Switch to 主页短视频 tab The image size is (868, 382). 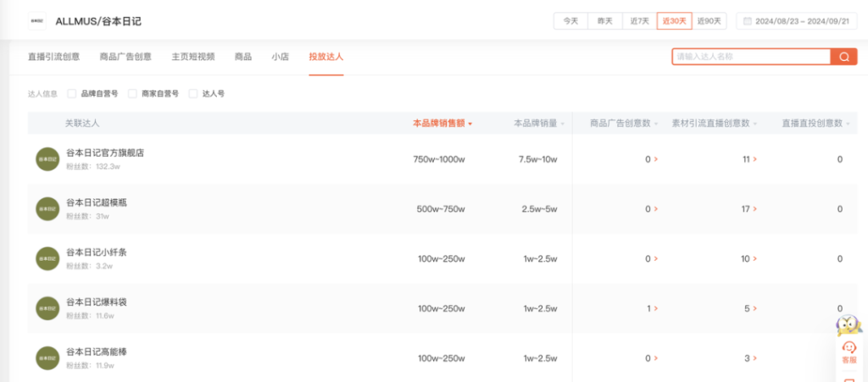193,57
